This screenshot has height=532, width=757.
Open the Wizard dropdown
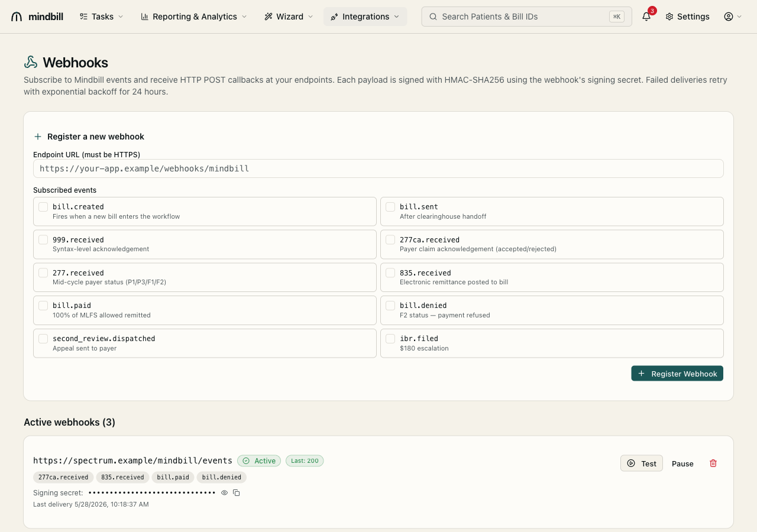tap(289, 17)
